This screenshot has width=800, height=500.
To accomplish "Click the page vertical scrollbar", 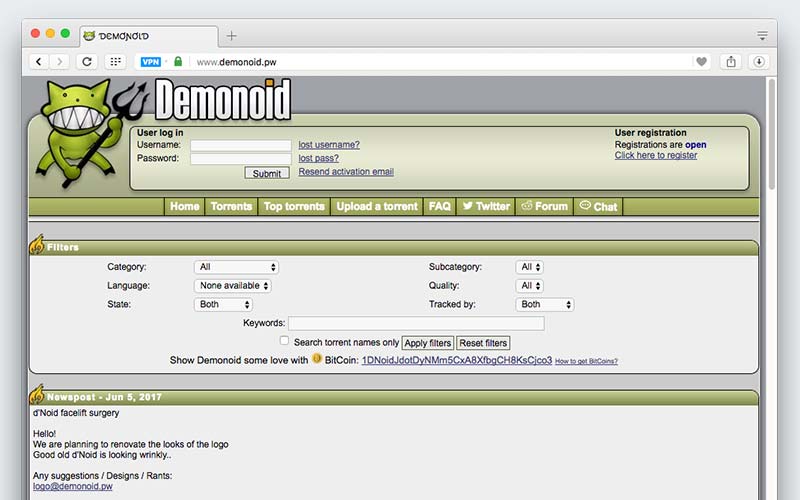I will pyautogui.click(x=771, y=134).
